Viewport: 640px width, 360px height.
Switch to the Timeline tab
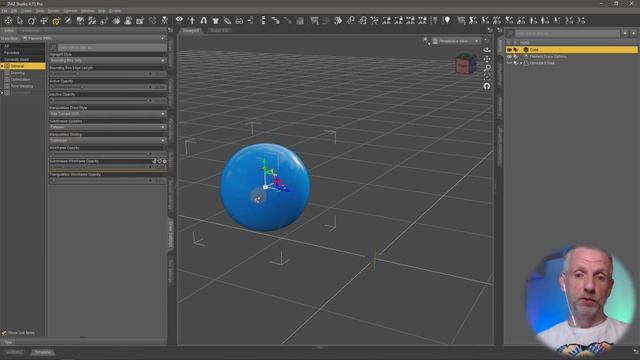point(42,352)
